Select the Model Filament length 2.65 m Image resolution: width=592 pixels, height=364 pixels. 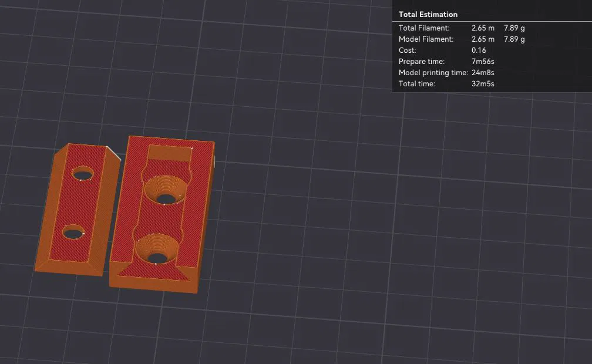483,39
